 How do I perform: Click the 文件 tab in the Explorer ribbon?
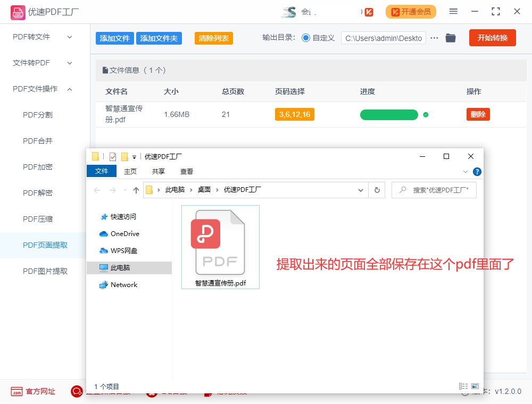point(102,171)
